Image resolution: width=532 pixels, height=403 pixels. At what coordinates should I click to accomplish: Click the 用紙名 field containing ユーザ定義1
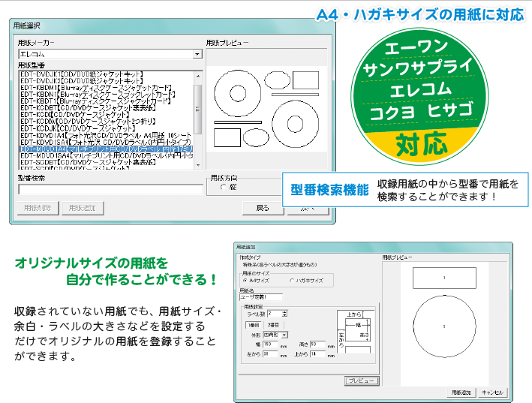(x=261, y=297)
